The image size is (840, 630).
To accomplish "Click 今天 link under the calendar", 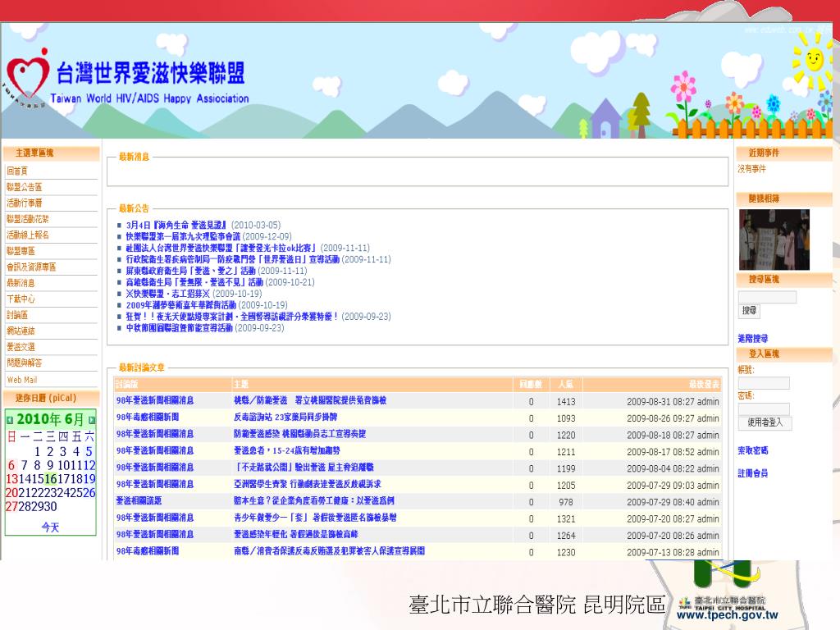I will pos(51,527).
